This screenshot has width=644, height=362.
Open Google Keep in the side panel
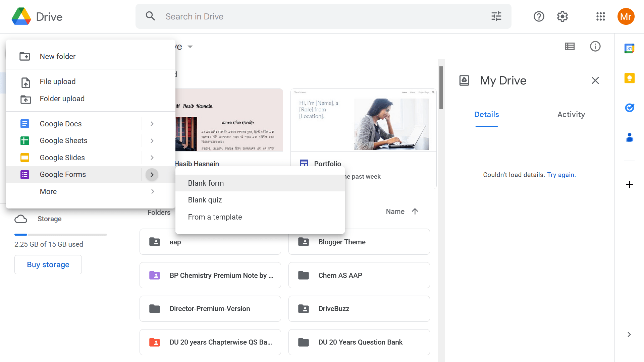(x=629, y=78)
